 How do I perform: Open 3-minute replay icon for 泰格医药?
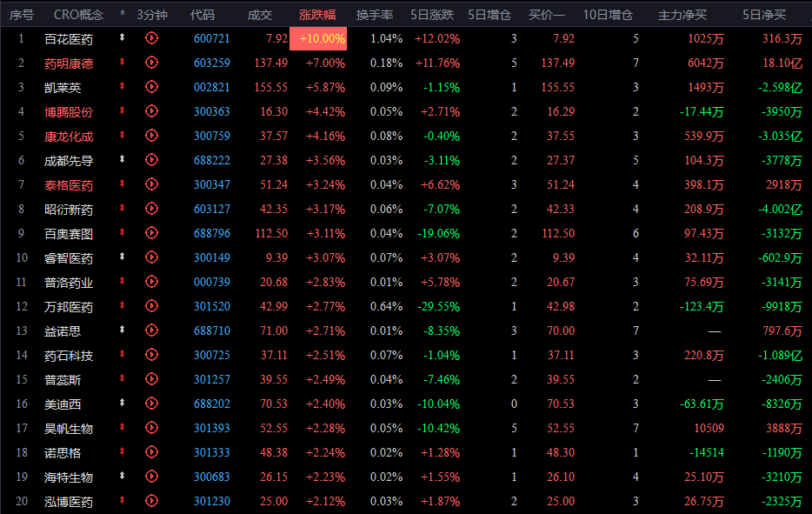(151, 184)
